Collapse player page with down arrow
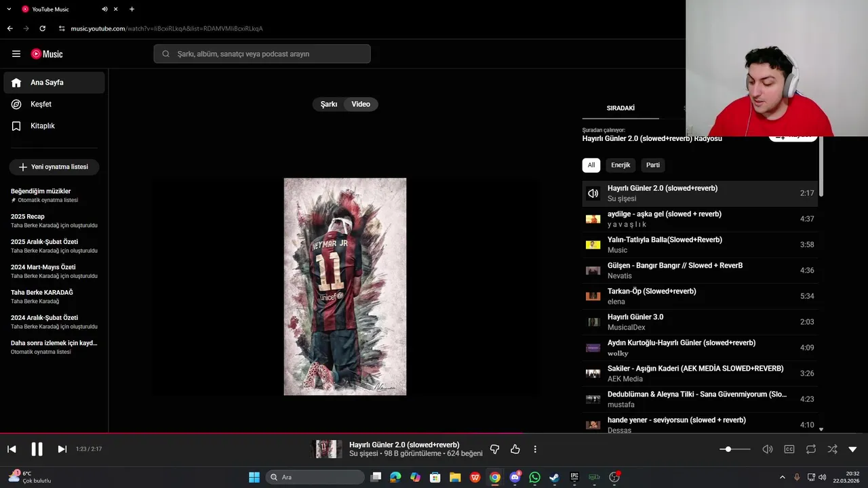868x488 pixels. click(x=853, y=449)
